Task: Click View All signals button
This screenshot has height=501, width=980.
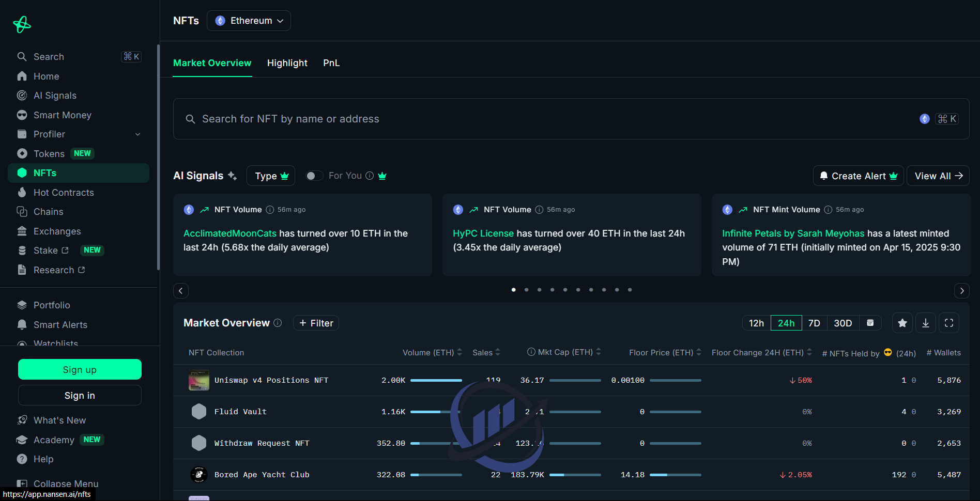Action: point(938,176)
